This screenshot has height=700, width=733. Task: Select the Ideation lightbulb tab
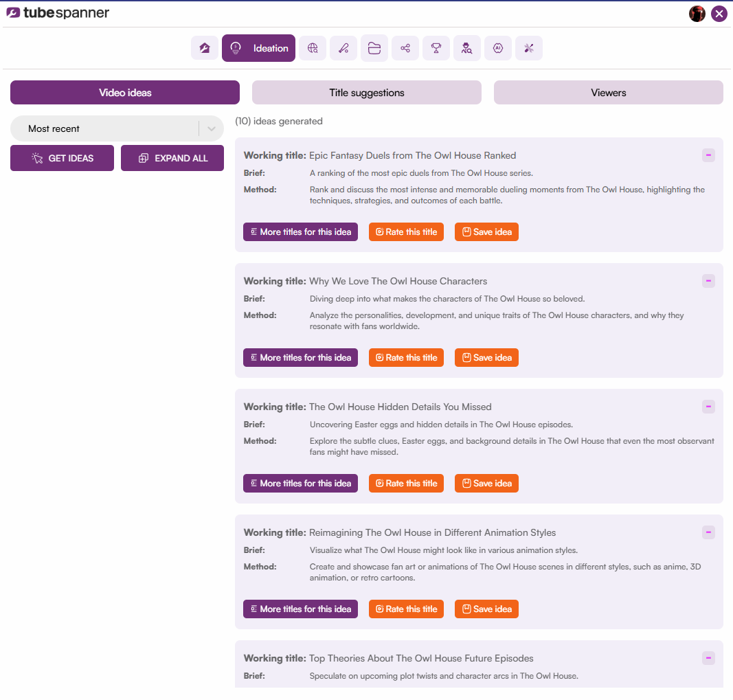click(258, 48)
